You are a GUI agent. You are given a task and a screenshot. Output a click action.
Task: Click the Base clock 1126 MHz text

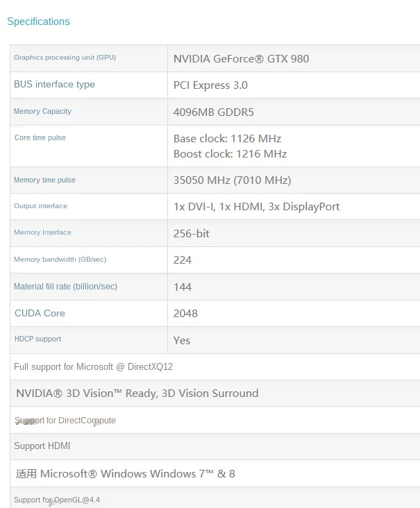tap(227, 139)
